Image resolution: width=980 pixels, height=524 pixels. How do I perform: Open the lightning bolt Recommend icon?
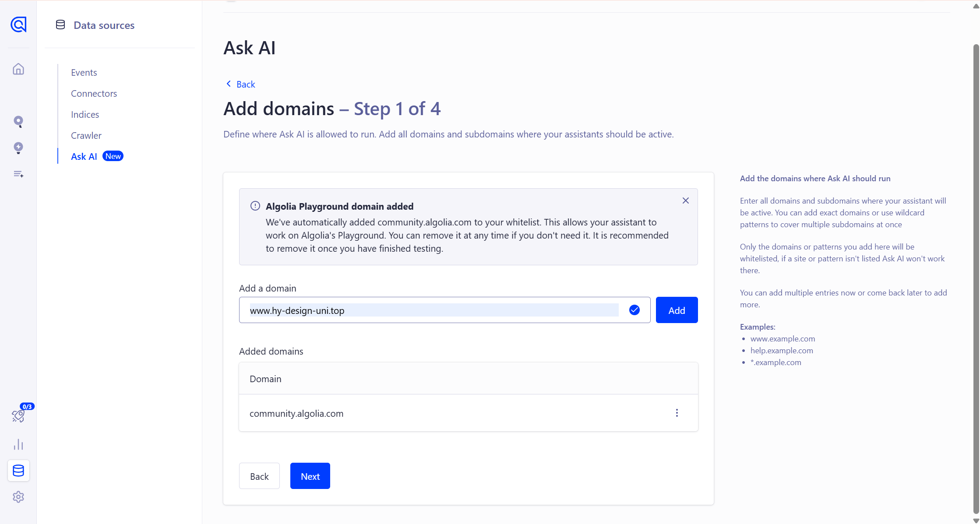pyautogui.click(x=18, y=148)
